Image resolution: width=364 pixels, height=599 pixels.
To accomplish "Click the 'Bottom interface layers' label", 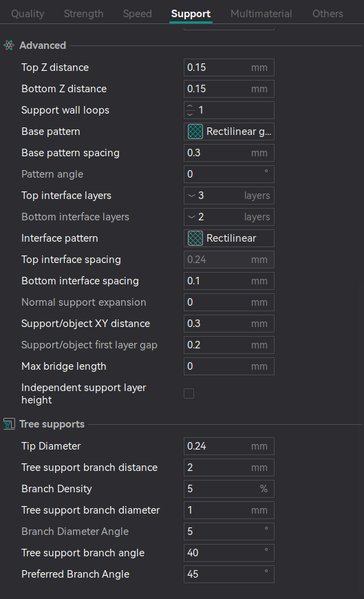I will [x=75, y=217].
